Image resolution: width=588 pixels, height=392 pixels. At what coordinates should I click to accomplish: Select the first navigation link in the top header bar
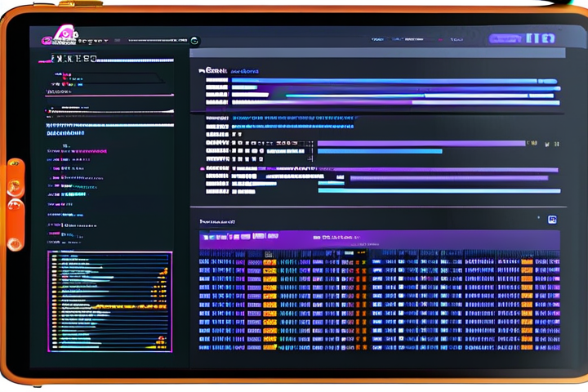pos(377,39)
